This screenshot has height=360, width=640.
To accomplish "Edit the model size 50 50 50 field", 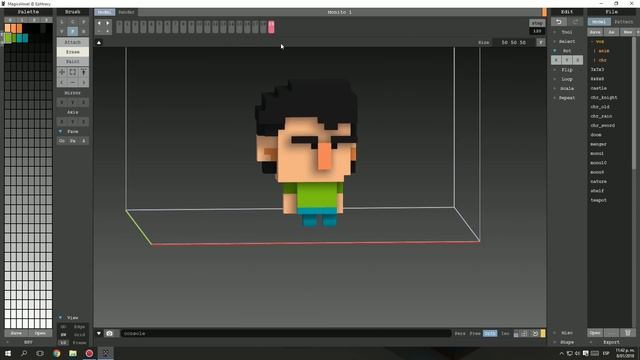I will point(513,42).
